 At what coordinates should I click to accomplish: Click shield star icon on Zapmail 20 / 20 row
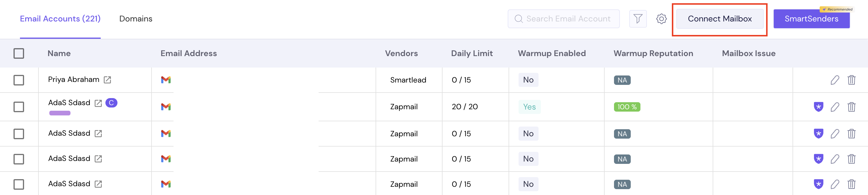coord(818,107)
